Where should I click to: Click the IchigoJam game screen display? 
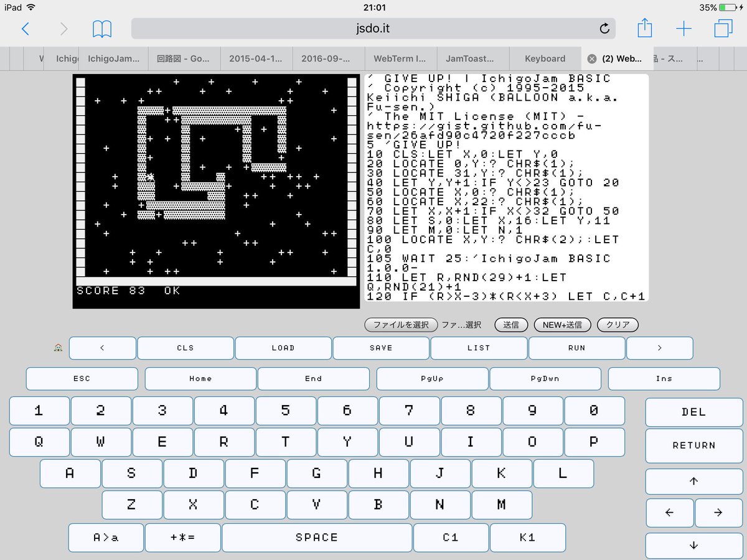[x=216, y=191]
